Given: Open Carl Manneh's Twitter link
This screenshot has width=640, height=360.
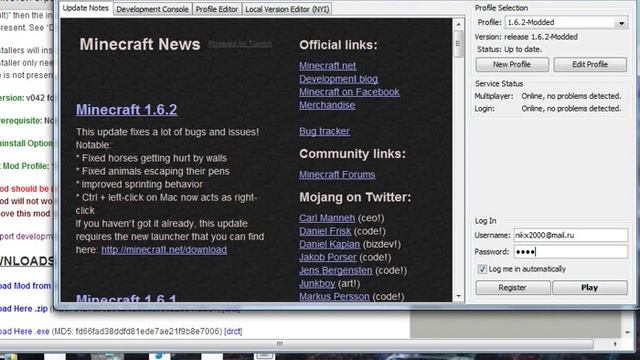Looking at the screenshot, I should pos(327,218).
